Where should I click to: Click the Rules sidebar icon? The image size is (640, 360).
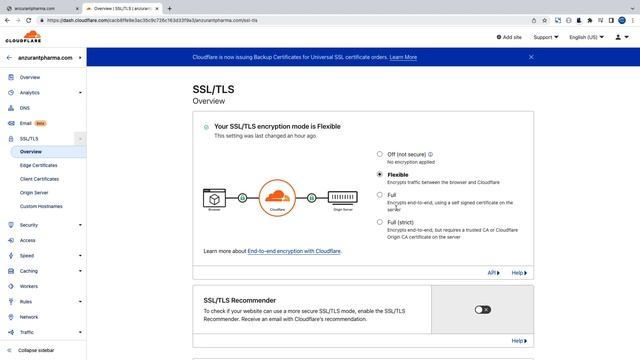coord(11,302)
